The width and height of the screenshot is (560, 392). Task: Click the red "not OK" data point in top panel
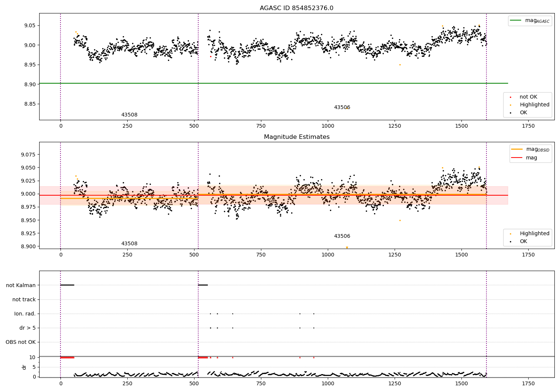[211, 57]
